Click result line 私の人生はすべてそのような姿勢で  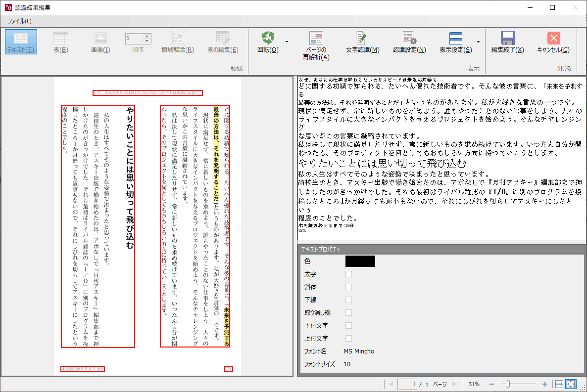tap(394, 174)
